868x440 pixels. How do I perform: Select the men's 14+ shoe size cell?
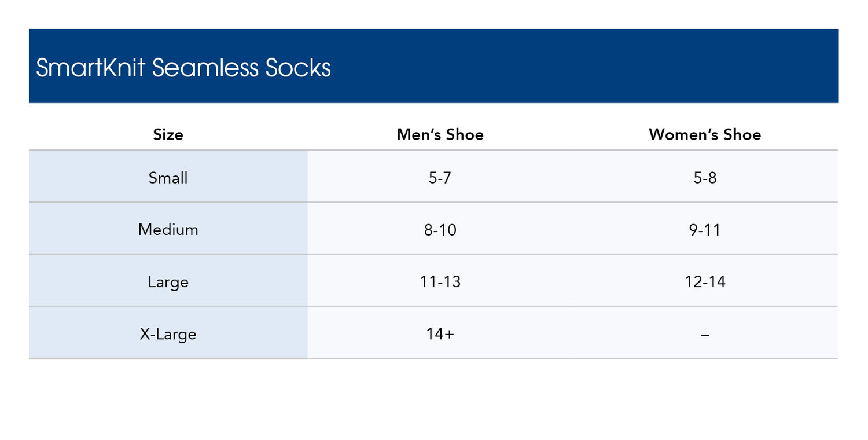click(440, 334)
